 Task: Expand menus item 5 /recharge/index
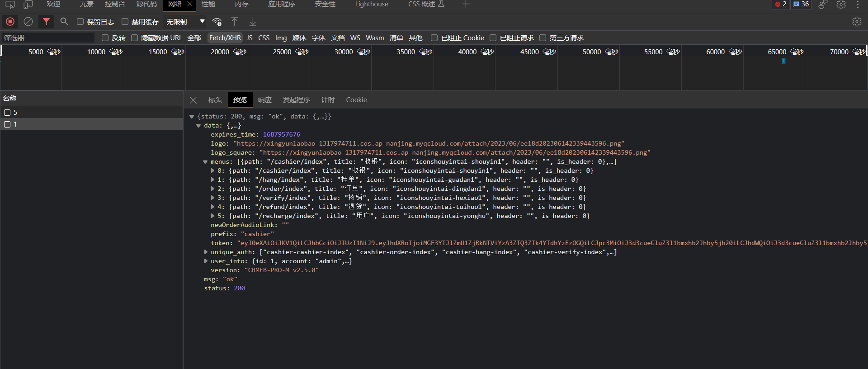[x=212, y=216]
